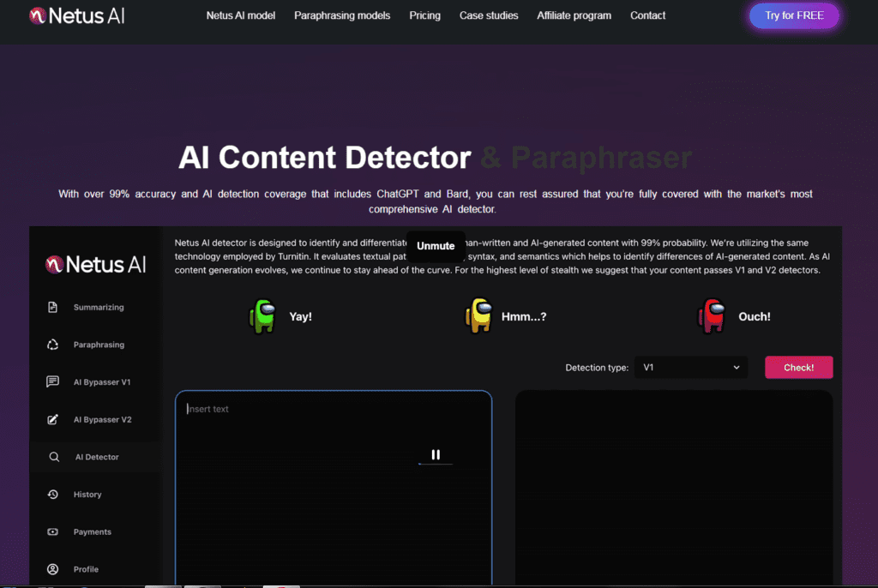Click the History clock icon
This screenshot has height=588, width=878.
tap(53, 495)
